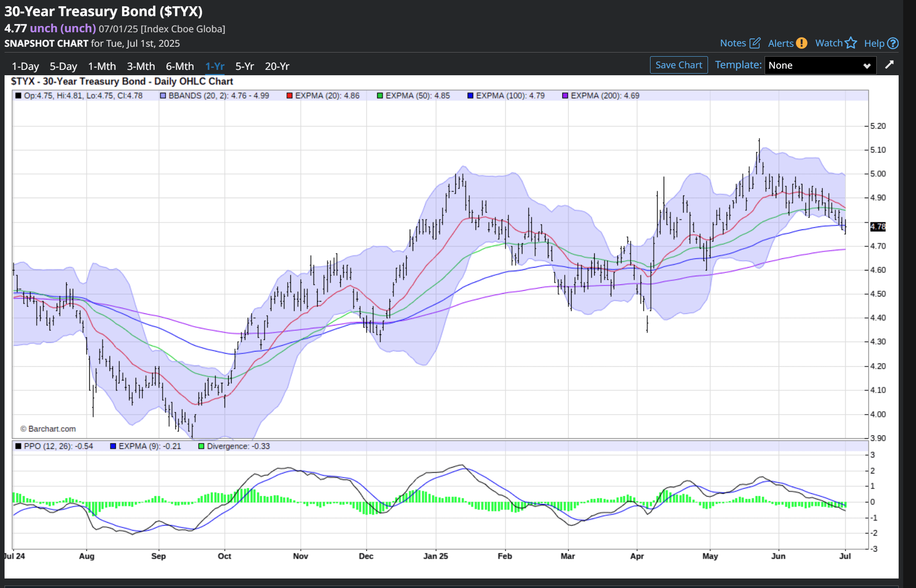The height and width of the screenshot is (588, 916).
Task: Click the green Divergence legend square
Action: (201, 446)
